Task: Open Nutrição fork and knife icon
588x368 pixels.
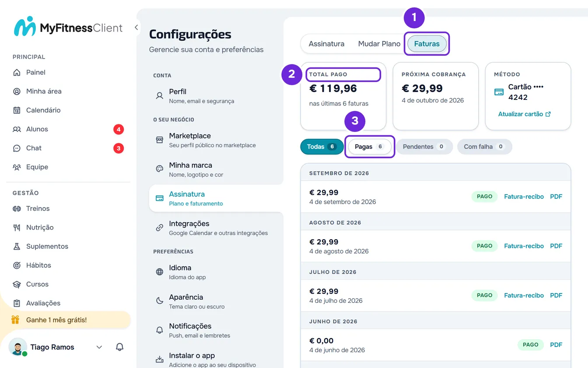Action: [17, 227]
